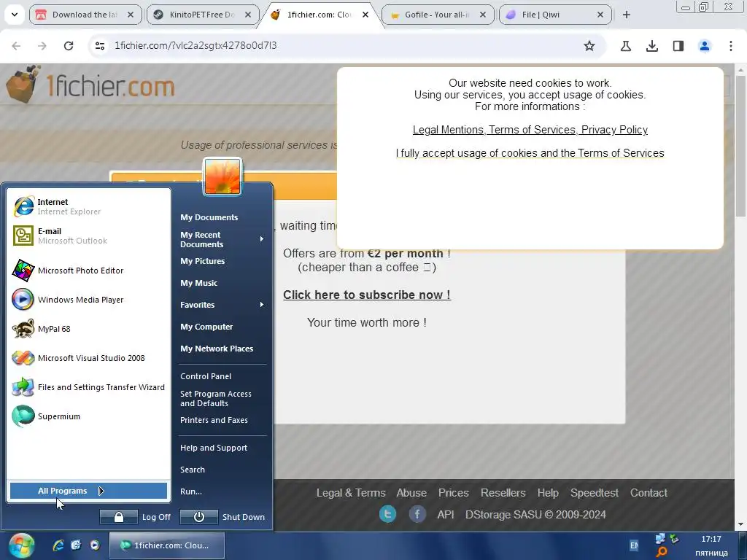Open Set Program Access and Defaults
Viewport: 747px width, 560px height.
(216, 399)
